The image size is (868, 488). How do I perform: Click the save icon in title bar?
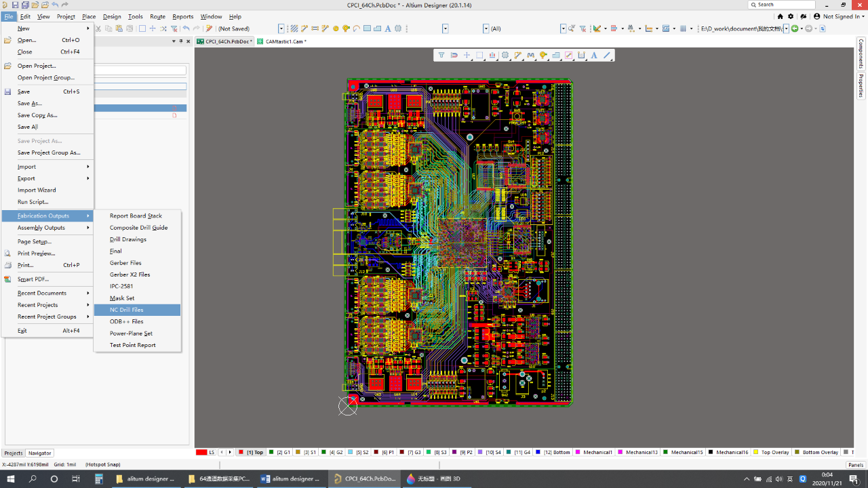tap(15, 5)
